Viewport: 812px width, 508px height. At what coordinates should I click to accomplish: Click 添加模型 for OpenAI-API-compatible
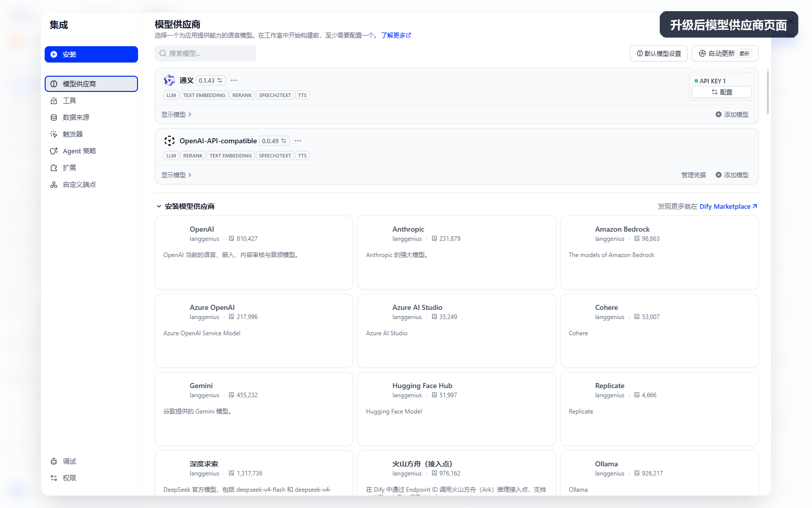tap(732, 175)
